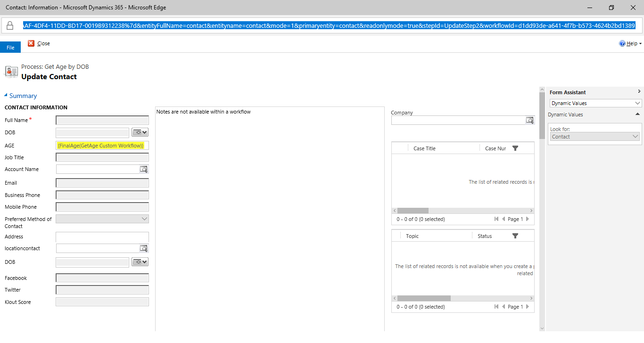
Task: Go to previous page in cases grid
Action: (x=504, y=219)
